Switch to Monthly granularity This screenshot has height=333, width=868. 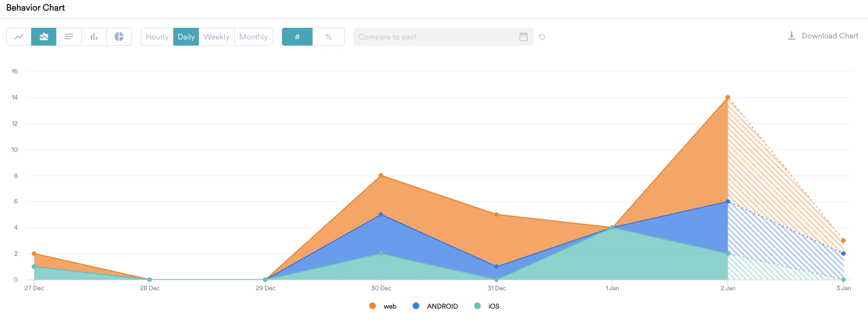tap(253, 37)
